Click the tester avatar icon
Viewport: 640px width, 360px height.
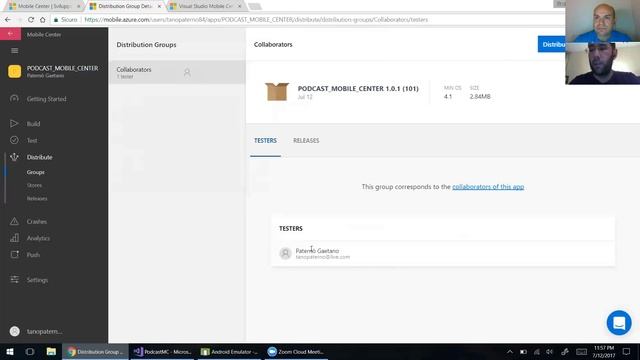point(285,253)
